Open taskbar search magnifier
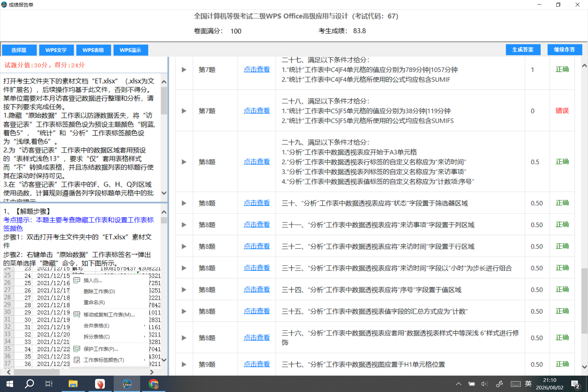 [29, 384]
